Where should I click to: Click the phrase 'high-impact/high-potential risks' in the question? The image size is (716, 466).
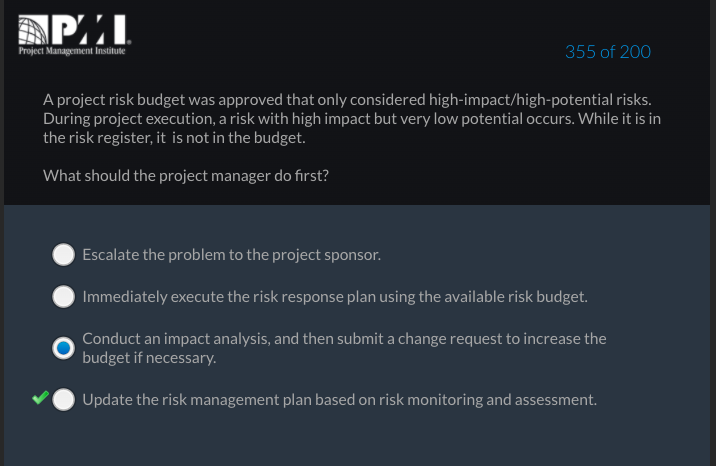click(540, 99)
